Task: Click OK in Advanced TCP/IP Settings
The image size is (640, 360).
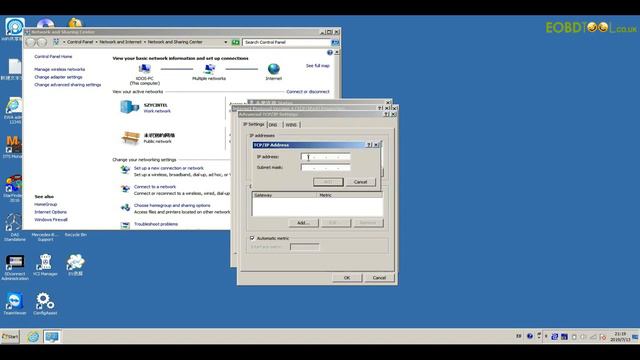Action: [x=347, y=278]
